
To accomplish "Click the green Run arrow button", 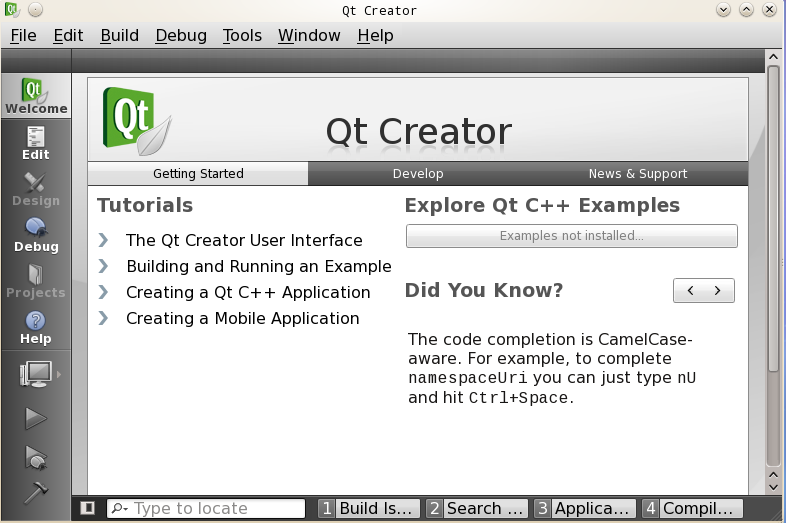I will pos(36,418).
